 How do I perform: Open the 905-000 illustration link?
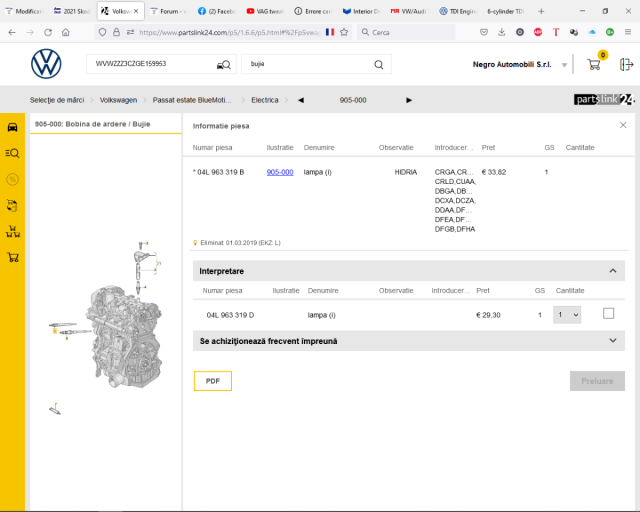point(279,172)
